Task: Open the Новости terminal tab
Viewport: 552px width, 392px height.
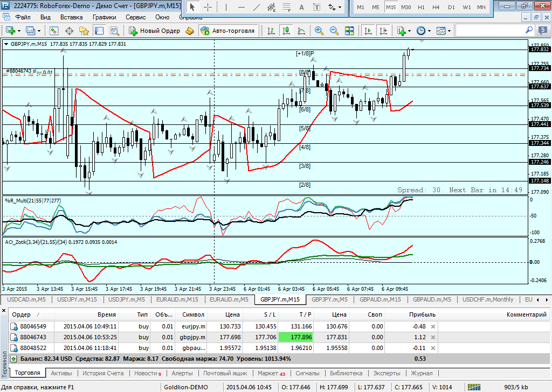Action: pyautogui.click(x=148, y=373)
